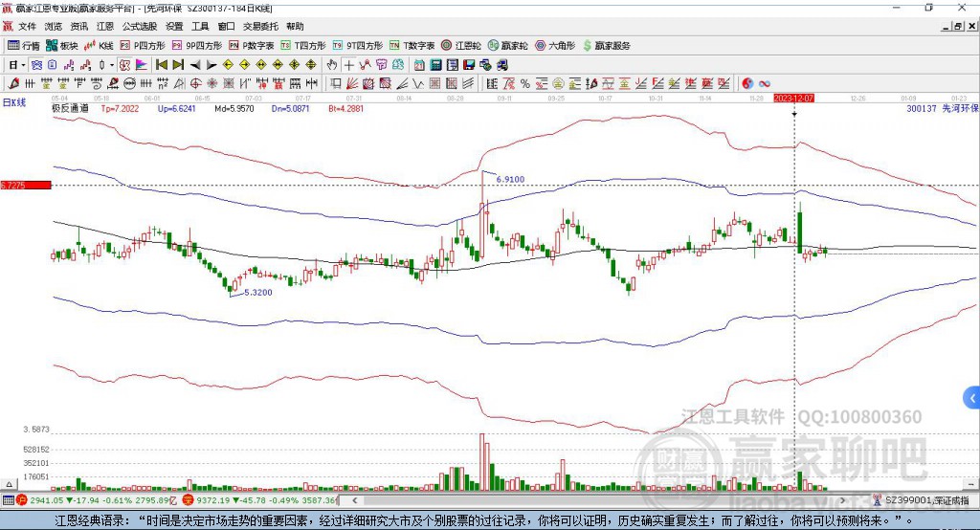
Task: Open the calendar icon showing 21
Action: [x=419, y=65]
